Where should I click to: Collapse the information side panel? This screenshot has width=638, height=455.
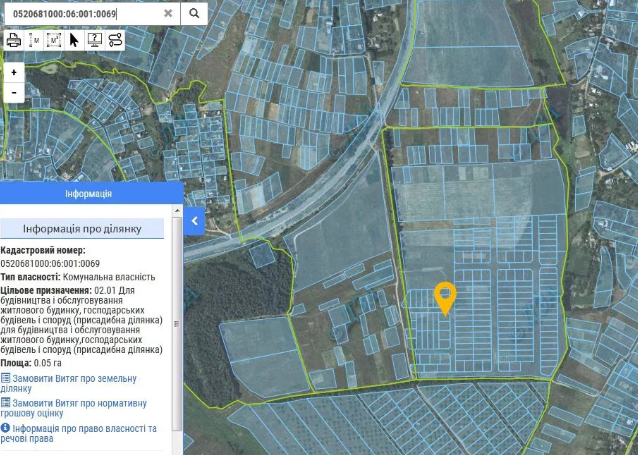coord(195,220)
